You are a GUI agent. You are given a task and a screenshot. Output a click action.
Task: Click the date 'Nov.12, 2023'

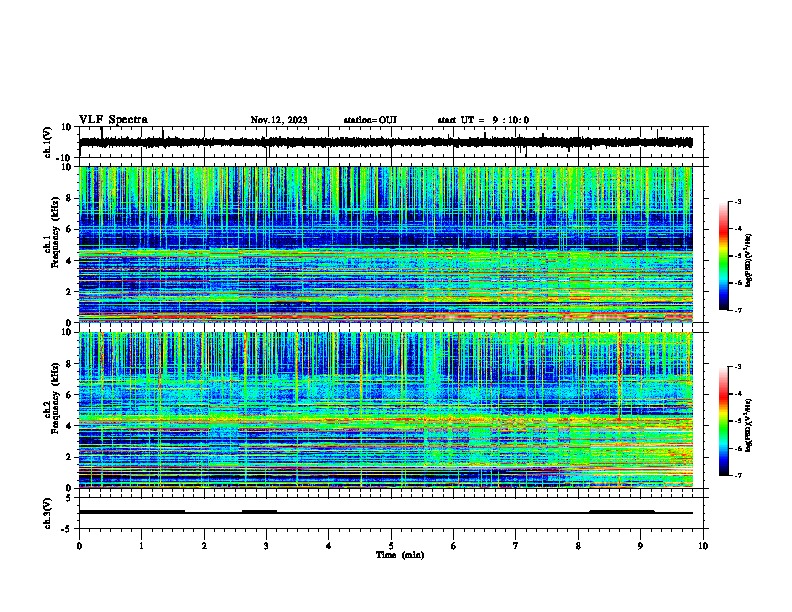pyautogui.click(x=279, y=120)
